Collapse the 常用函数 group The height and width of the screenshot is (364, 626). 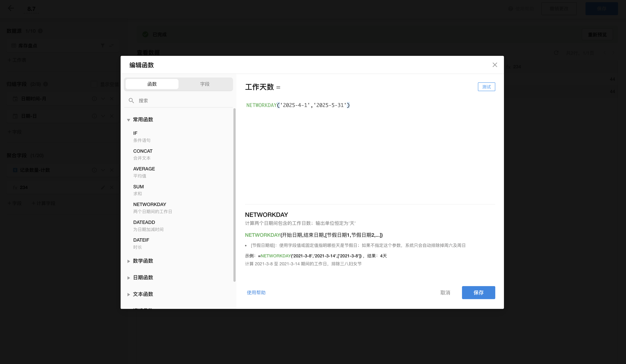(128, 120)
